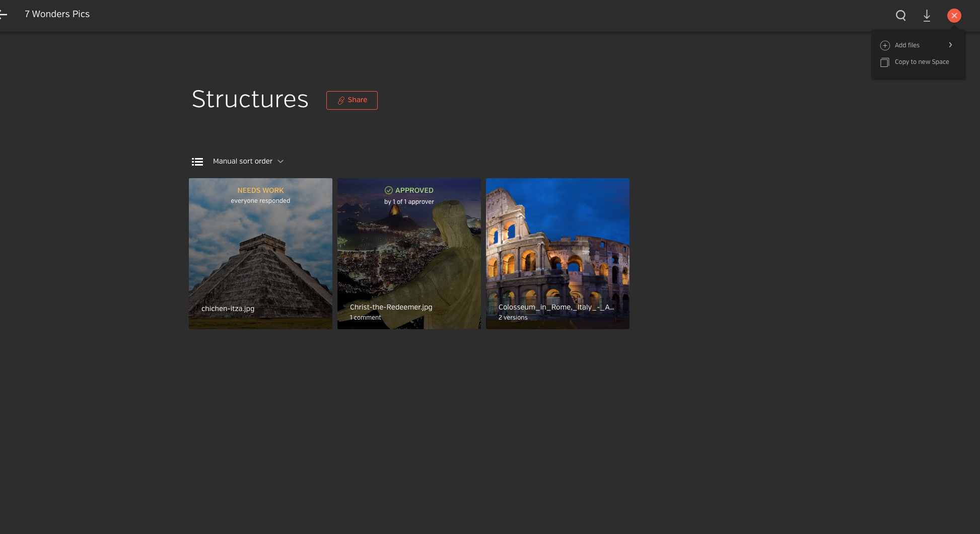Click the everyone responded text

(x=260, y=201)
